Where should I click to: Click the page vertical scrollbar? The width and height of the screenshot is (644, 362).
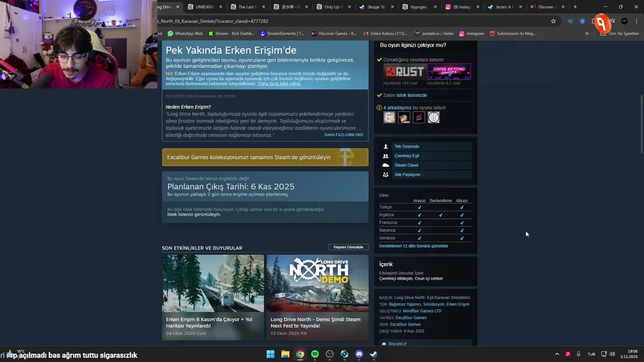[641, 124]
